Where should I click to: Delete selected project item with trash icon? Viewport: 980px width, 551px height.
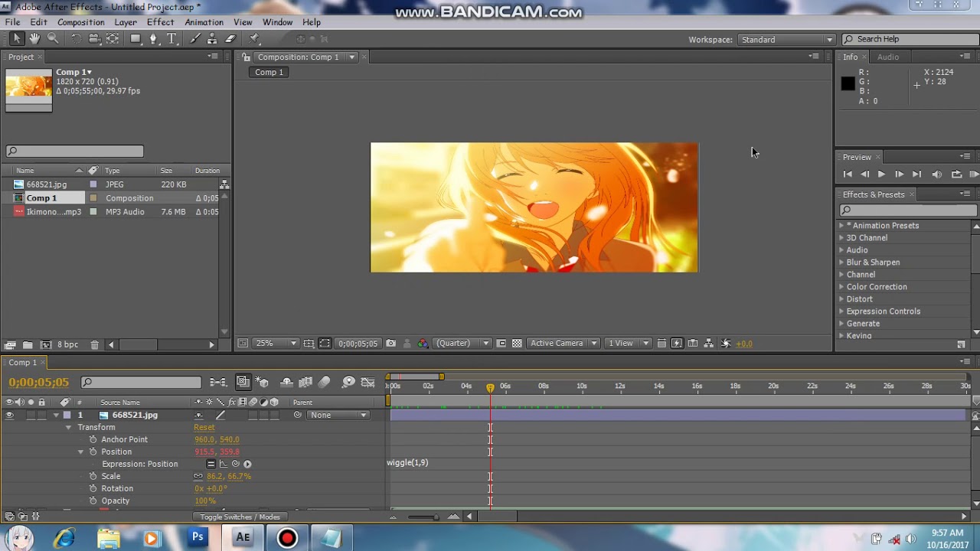tap(94, 345)
